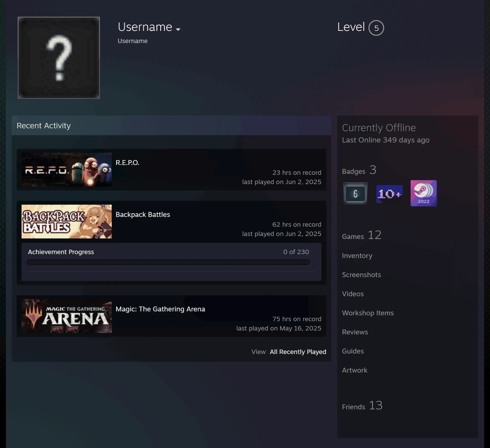Open the Screenshots section
490x448 pixels.
(x=361, y=275)
